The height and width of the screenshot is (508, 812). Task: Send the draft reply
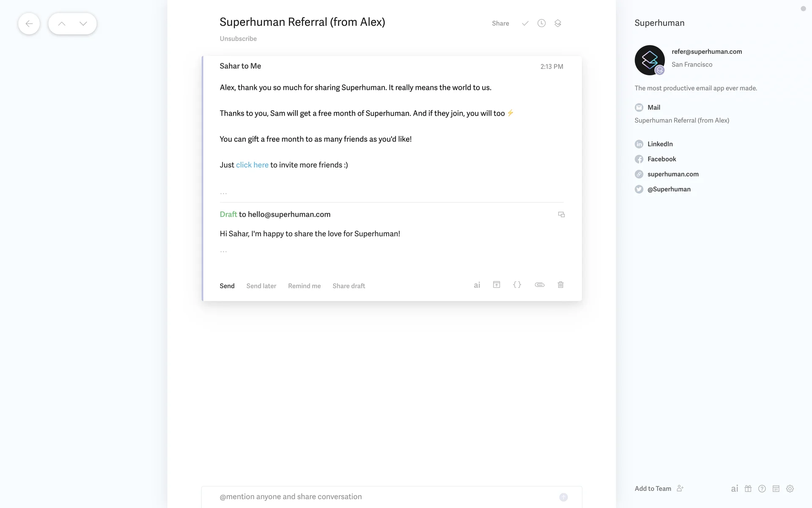(227, 286)
